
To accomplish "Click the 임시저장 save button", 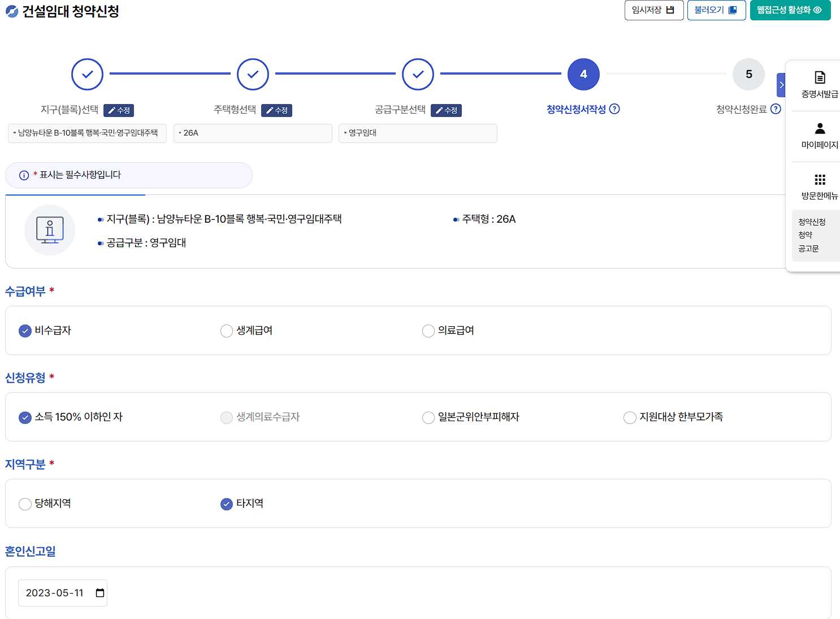I will (x=654, y=10).
